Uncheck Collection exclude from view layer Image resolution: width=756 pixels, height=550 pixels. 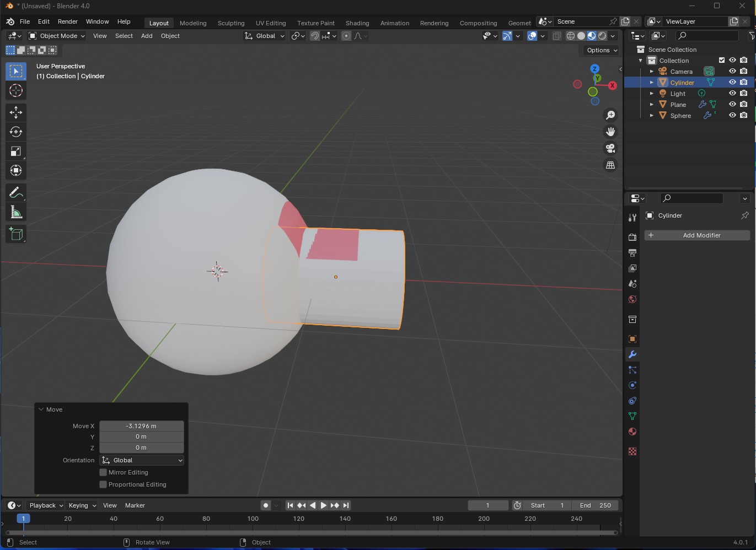pos(722,60)
